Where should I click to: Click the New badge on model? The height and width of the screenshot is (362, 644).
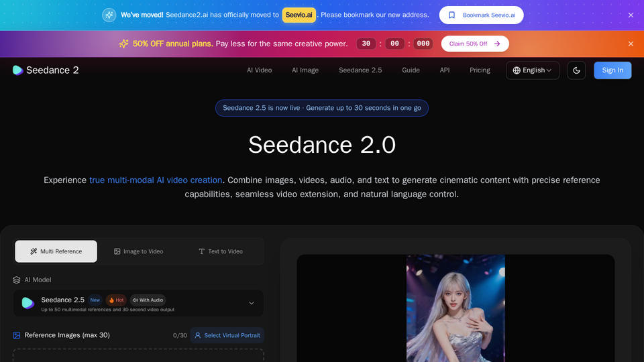[x=95, y=300]
